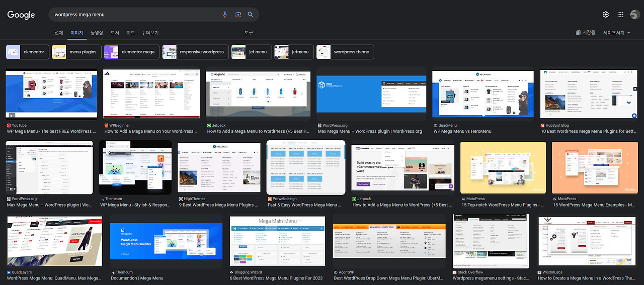Open the WPBeginner mega menu thumbnail
Image resolution: width=644 pixels, height=285 pixels.
(151, 93)
